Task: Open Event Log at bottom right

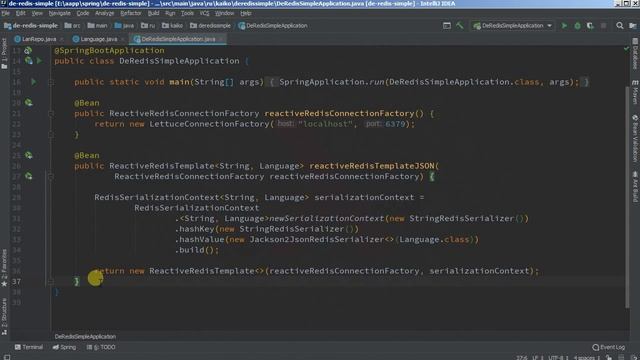Action: coord(609,347)
